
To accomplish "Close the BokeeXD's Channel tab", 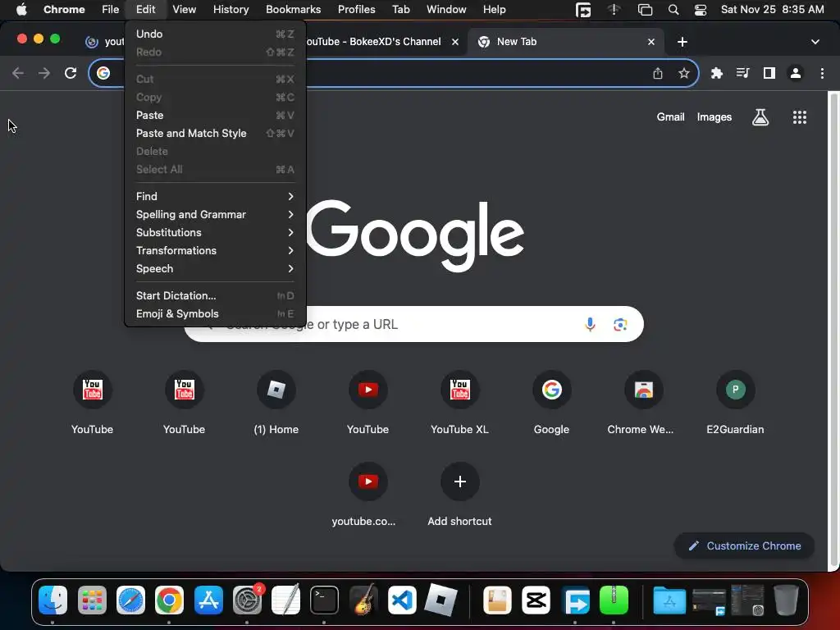I will click(x=454, y=42).
